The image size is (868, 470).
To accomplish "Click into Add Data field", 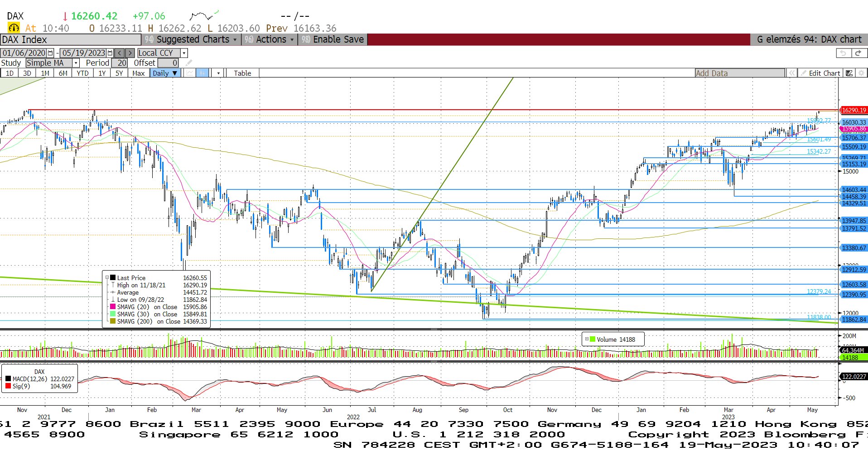I will (x=740, y=73).
